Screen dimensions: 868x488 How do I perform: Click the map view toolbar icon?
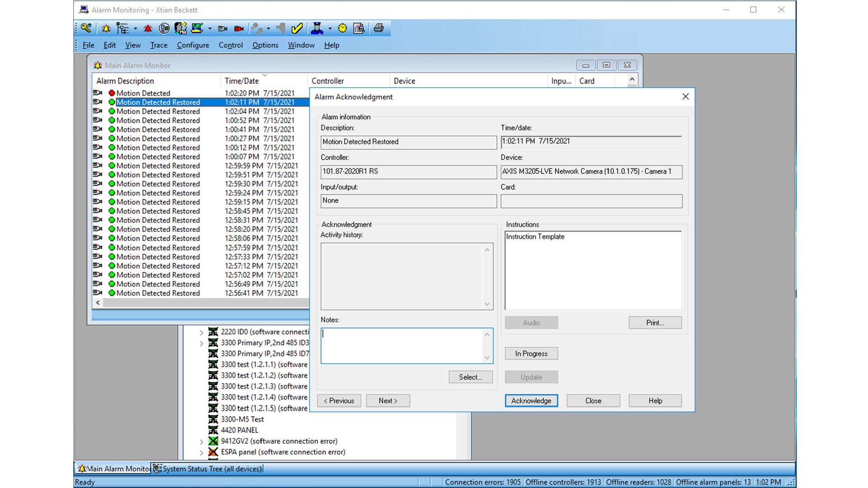(197, 28)
